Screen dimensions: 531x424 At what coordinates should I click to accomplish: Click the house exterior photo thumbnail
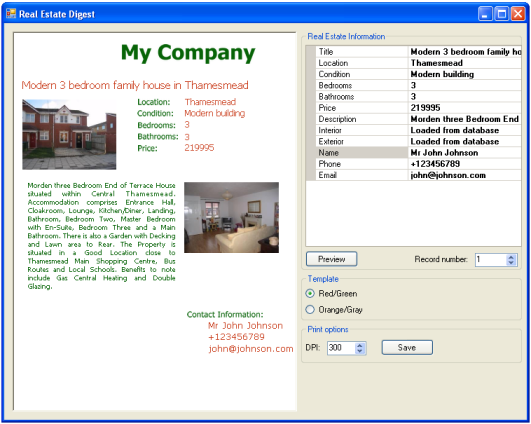(x=69, y=134)
